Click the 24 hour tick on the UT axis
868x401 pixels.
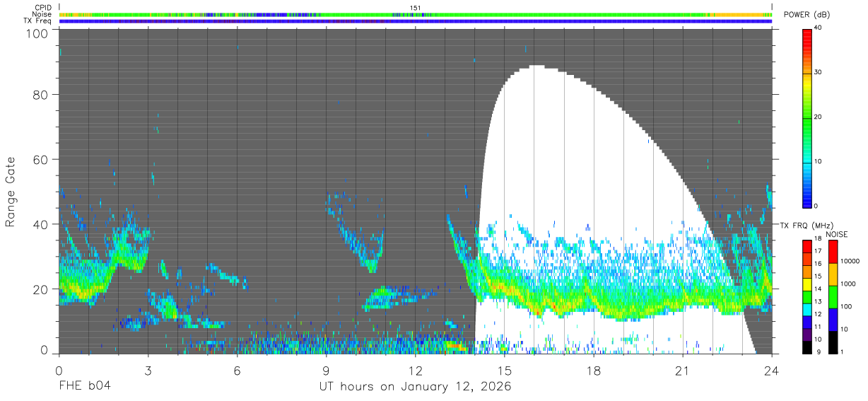[x=772, y=370]
